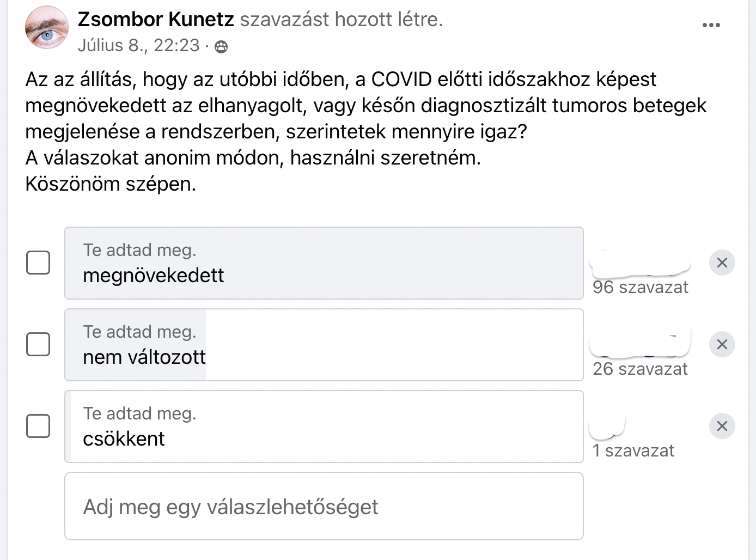Check the "csökkent" poll checkbox

pos(38,426)
